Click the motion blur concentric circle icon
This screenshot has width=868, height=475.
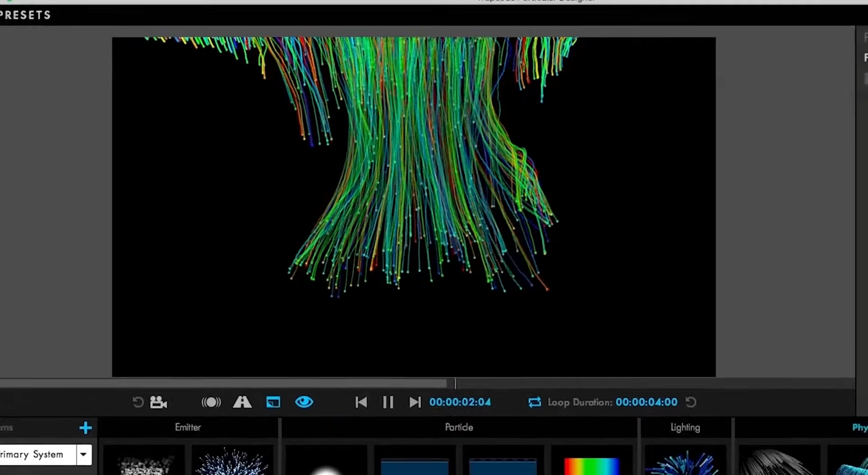211,402
